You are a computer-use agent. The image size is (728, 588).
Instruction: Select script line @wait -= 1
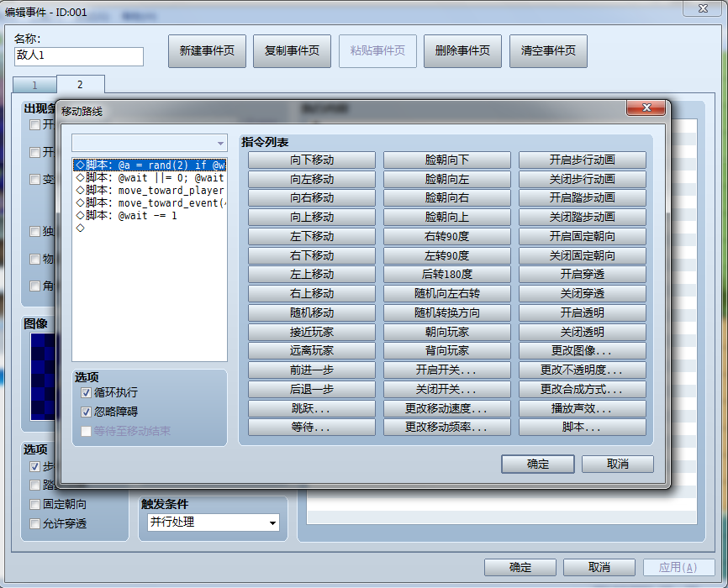[150, 215]
